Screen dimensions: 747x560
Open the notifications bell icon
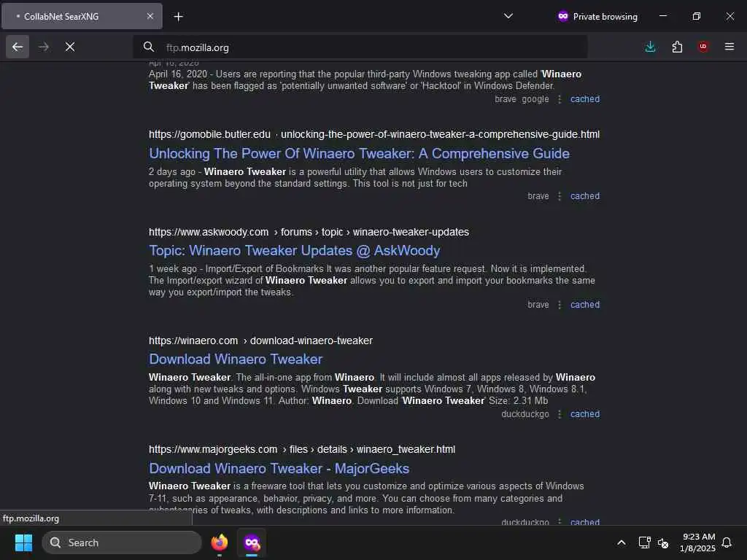[x=727, y=542]
